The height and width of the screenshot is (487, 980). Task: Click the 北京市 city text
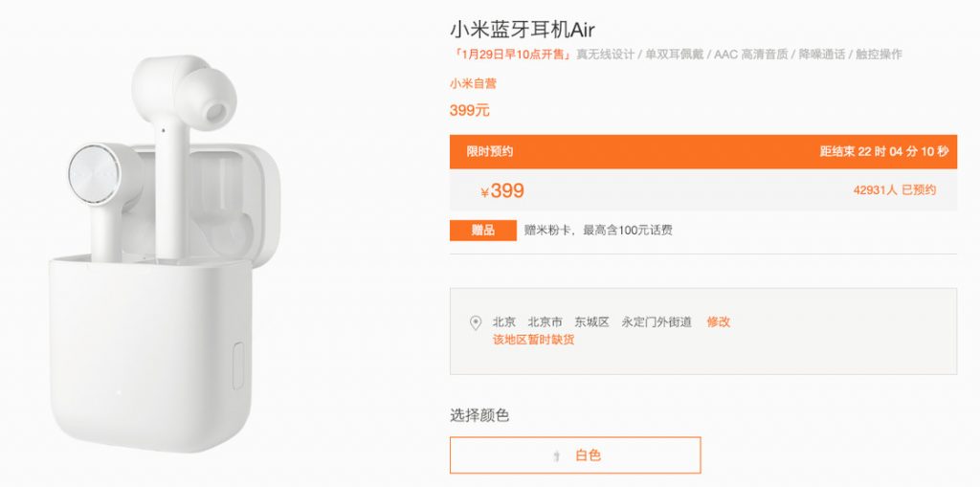click(x=545, y=322)
